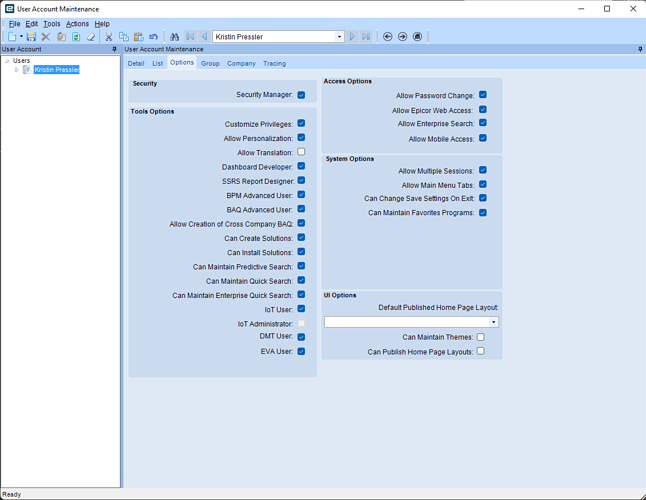Click the Users root label in tree
646x500 pixels.
tap(21, 61)
